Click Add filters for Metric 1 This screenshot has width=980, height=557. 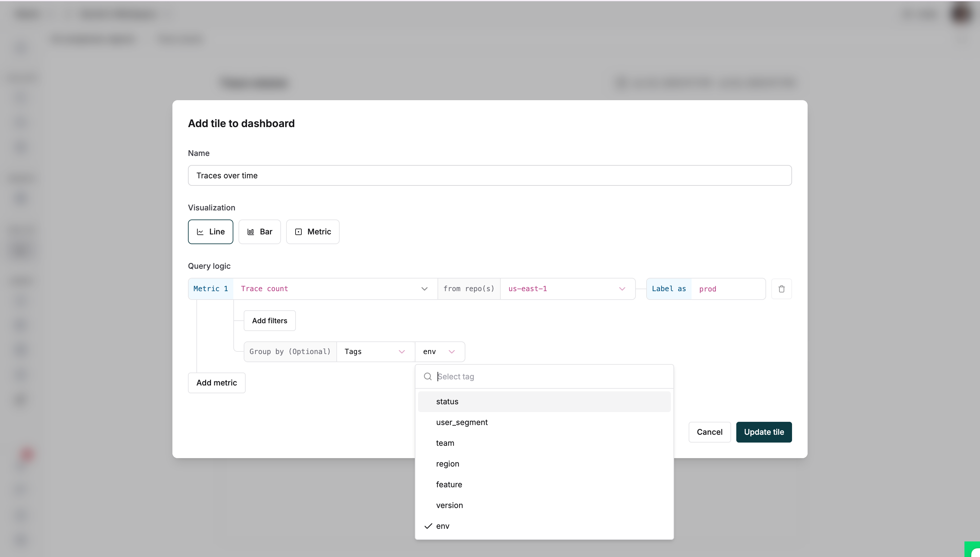[x=270, y=321]
